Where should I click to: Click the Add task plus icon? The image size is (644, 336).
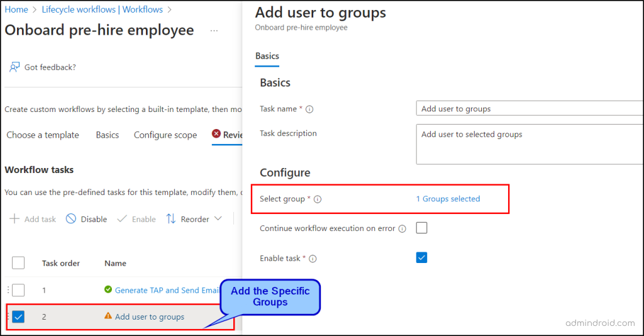point(14,219)
